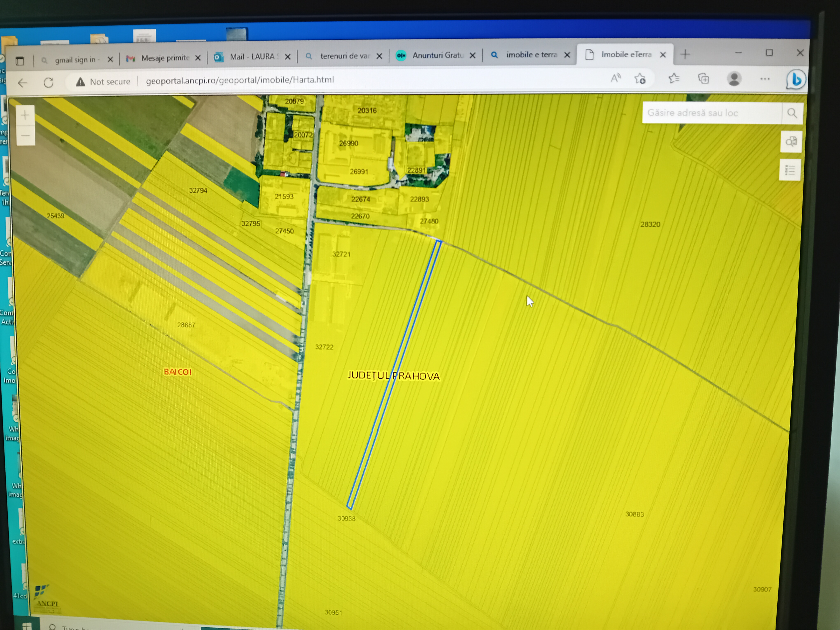This screenshot has width=840, height=630.
Task: Open Edge Settings and more menu
Action: pyautogui.click(x=765, y=79)
